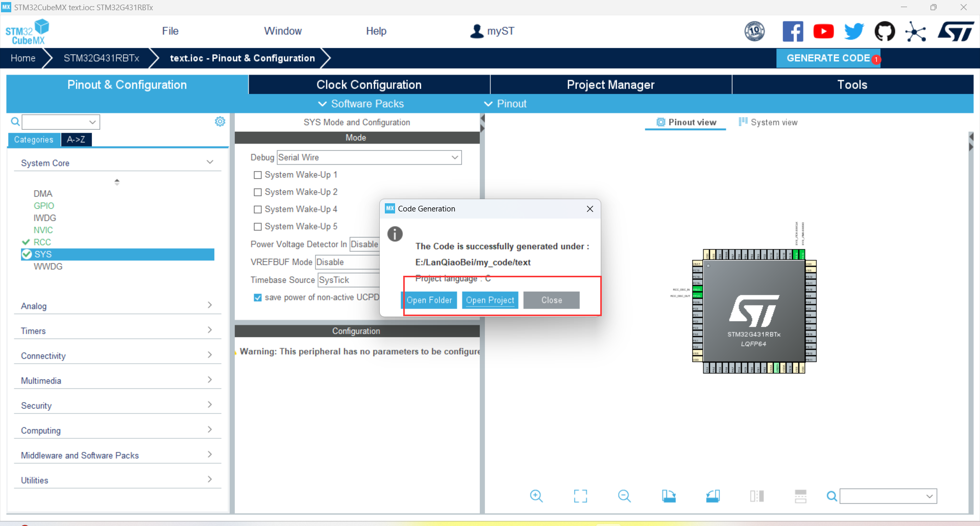Open the Window menu
This screenshot has height=526, width=980.
coord(283,31)
